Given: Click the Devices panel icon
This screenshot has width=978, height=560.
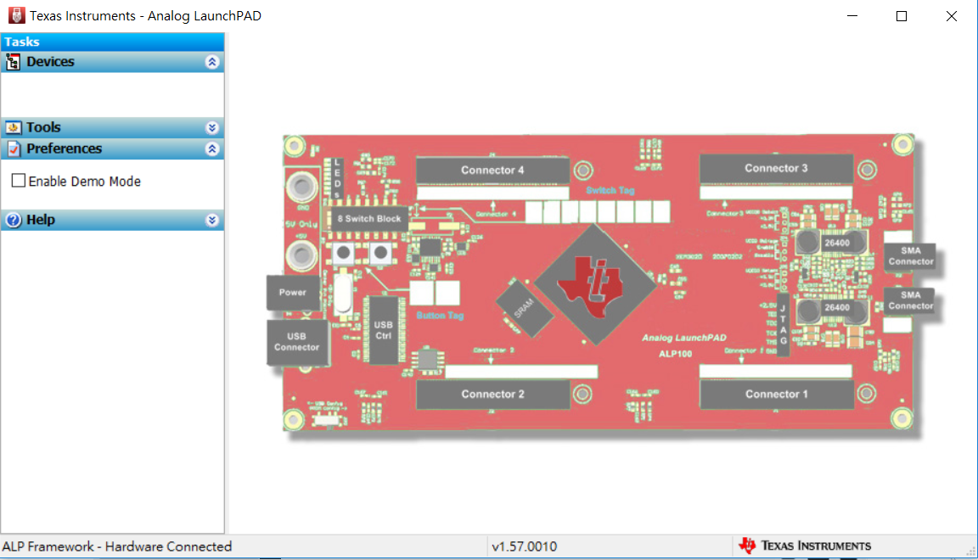Looking at the screenshot, I should (13, 62).
